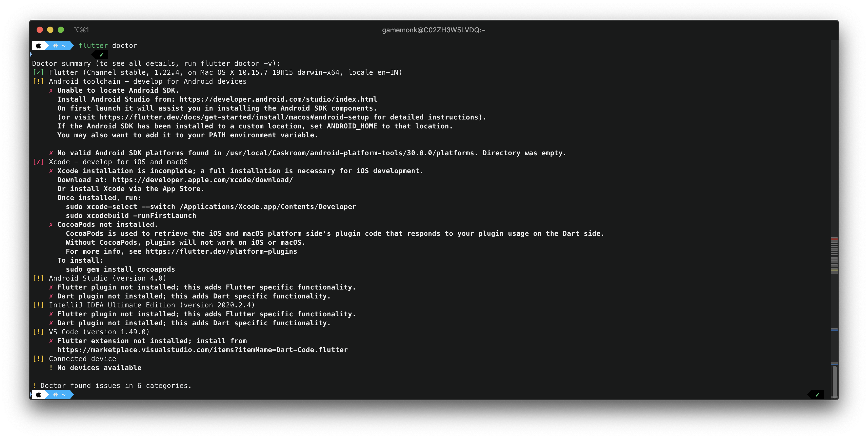Click the [✓] marker on the Flutter line

pos(38,72)
